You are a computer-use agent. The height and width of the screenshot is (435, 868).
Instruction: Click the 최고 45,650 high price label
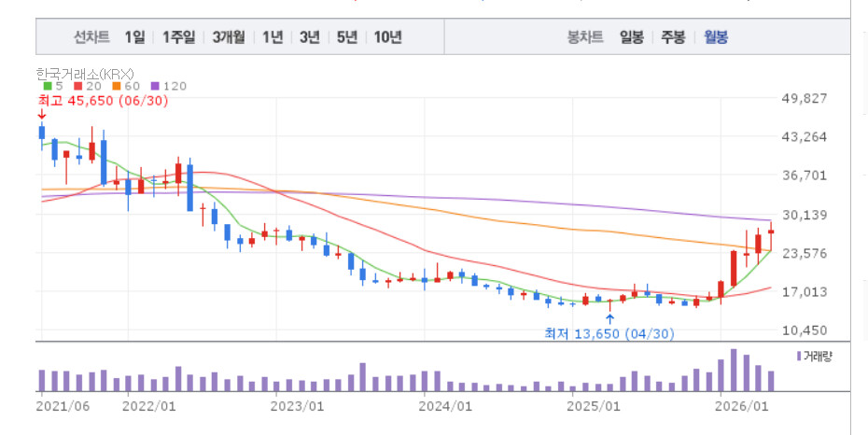103,101
